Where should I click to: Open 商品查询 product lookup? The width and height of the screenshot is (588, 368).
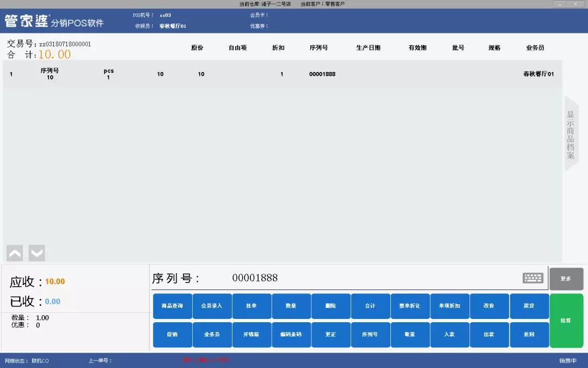pyautogui.click(x=172, y=306)
